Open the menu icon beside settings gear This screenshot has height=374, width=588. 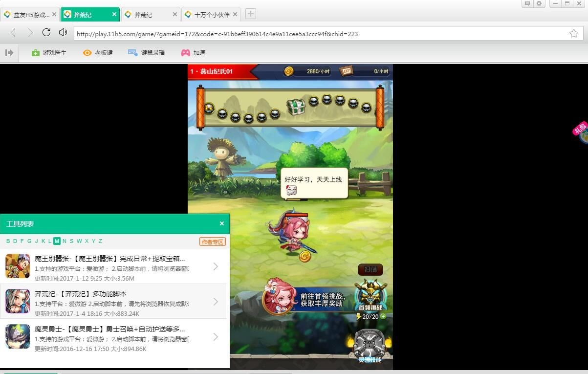[527, 3]
